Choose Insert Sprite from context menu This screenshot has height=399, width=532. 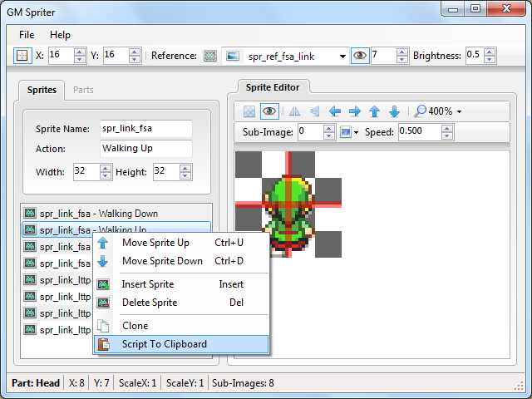(x=181, y=284)
